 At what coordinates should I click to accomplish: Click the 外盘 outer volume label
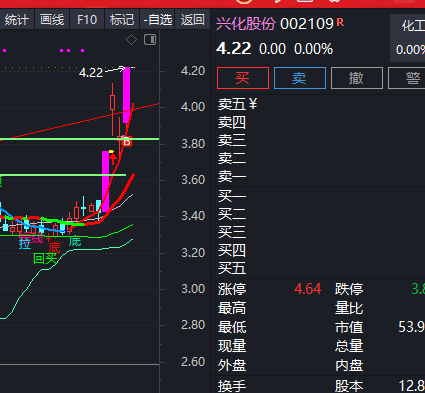[232, 365]
